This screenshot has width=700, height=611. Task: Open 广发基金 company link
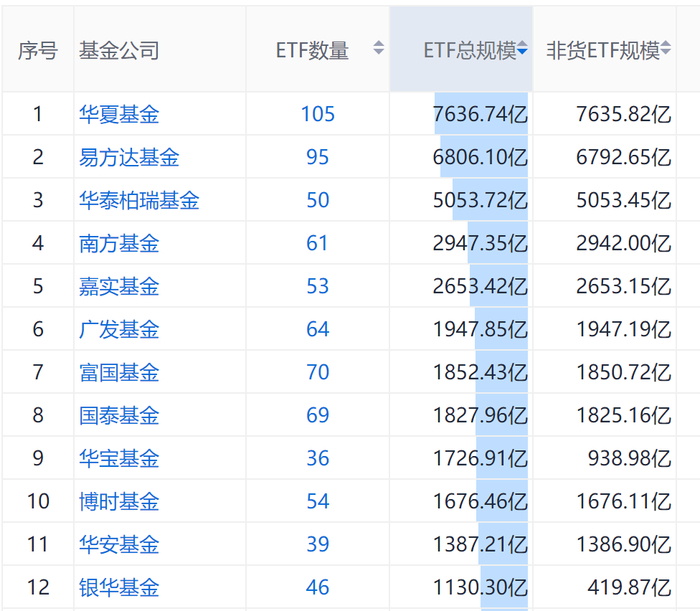[119, 329]
